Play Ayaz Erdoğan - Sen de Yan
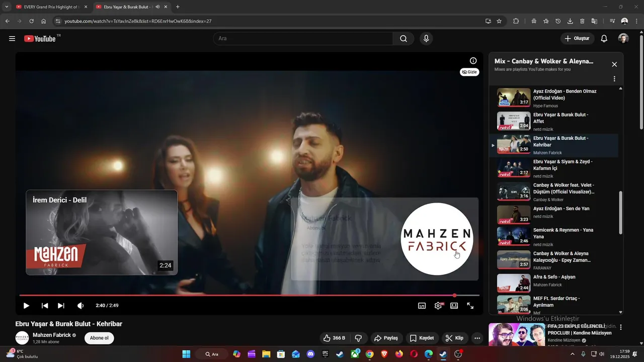This screenshot has height=362, width=644. 553,215
